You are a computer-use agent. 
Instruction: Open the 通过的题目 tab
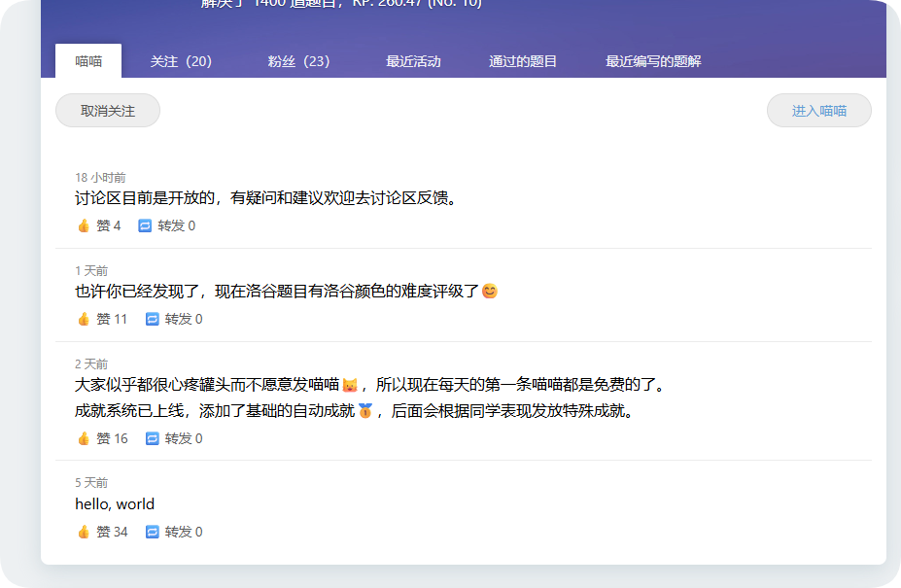522,61
